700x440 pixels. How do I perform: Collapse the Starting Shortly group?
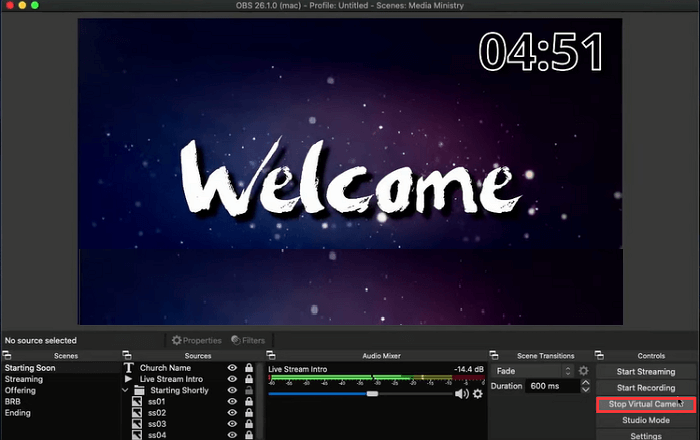[126, 390]
